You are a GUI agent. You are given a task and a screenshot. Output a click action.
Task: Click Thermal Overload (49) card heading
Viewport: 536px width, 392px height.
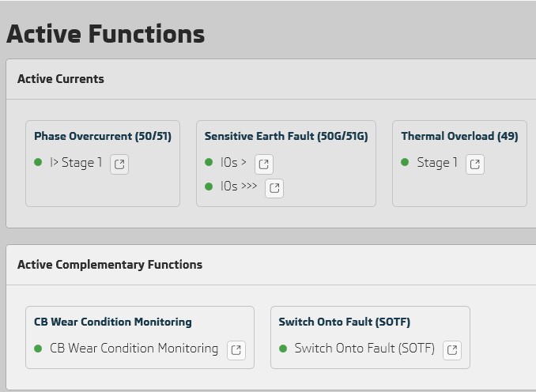pyautogui.click(x=459, y=136)
